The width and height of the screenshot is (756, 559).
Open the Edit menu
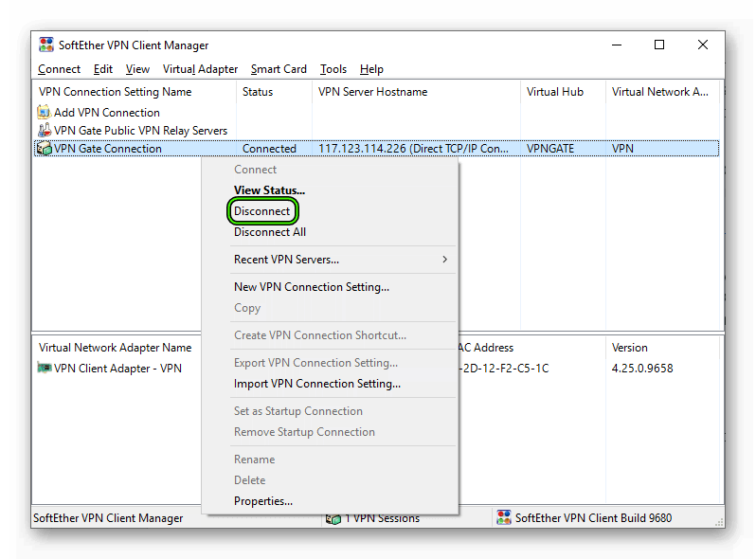tap(102, 69)
